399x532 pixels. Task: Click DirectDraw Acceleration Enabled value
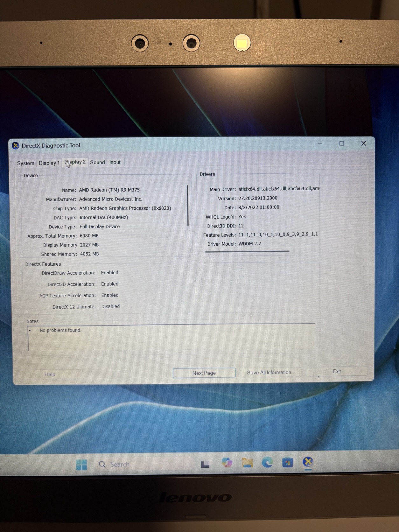[x=109, y=273]
